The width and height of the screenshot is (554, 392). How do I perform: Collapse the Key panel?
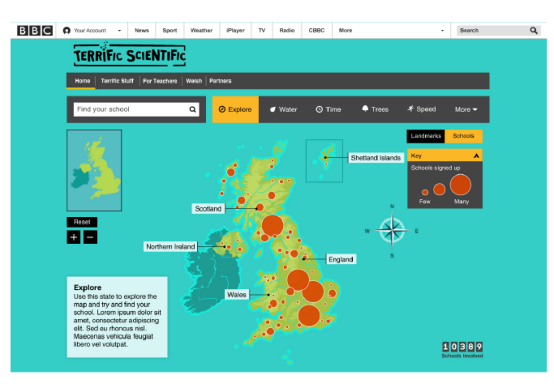click(476, 156)
